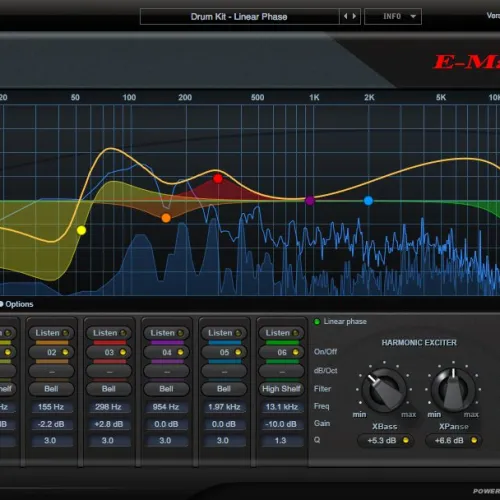
Task: Click band 04's 0.0 dB gain field
Action: (166, 424)
